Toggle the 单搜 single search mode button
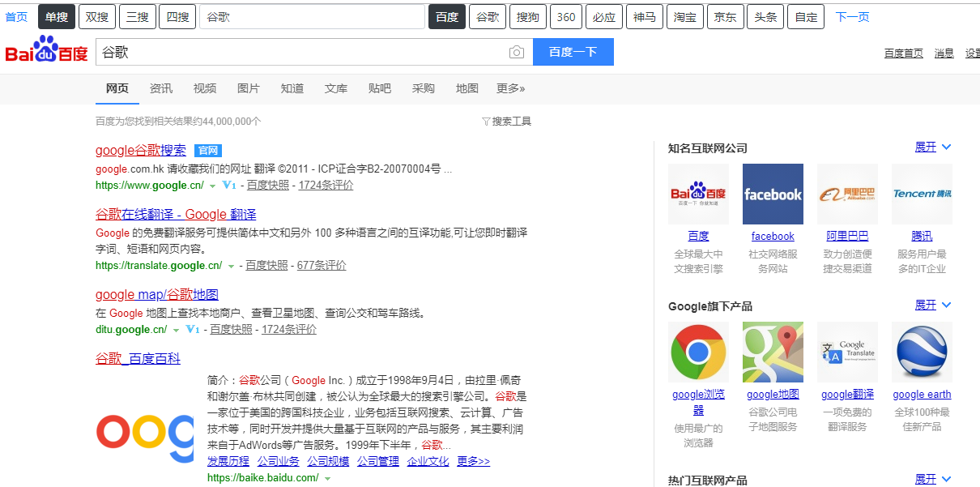Screen dimensions: 980x487 pos(57,16)
